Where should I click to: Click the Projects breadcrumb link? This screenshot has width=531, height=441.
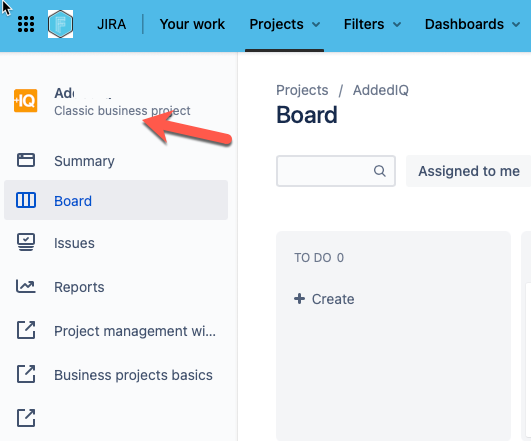[x=302, y=90]
